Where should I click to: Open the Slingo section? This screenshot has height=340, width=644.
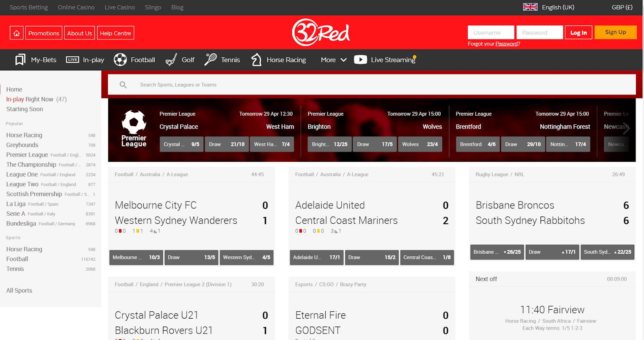(x=153, y=7)
